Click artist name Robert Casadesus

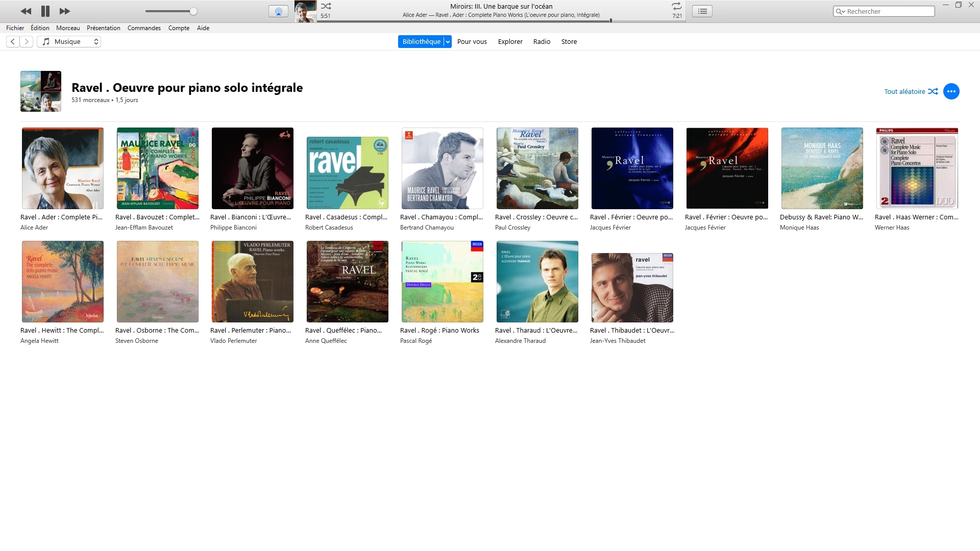tap(329, 228)
